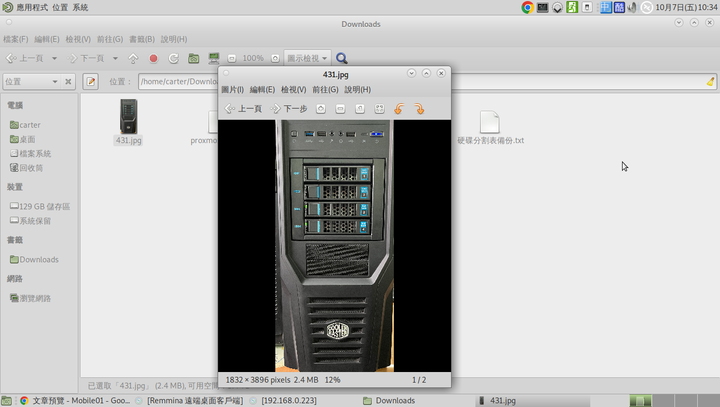Go to next image 下一步 in viewer
The image size is (720, 407).
[x=289, y=109]
